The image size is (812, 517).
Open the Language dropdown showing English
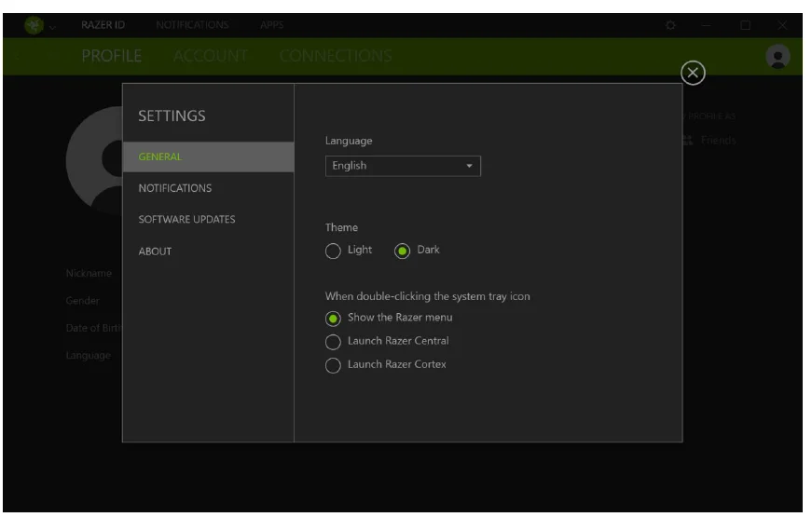click(403, 166)
